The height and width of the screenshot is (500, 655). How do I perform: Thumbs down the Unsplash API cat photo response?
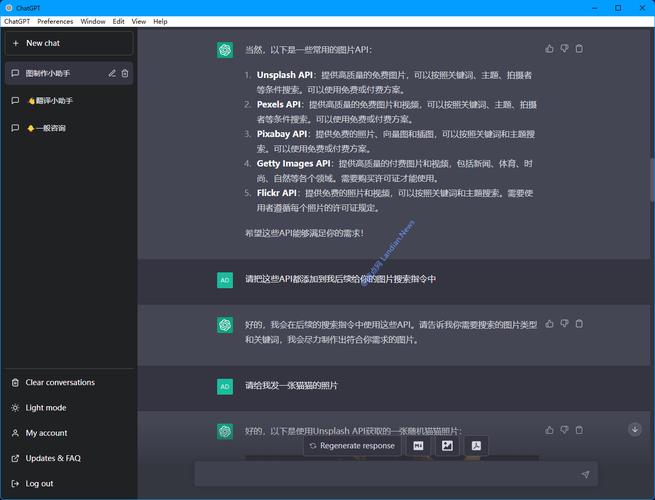click(x=564, y=430)
